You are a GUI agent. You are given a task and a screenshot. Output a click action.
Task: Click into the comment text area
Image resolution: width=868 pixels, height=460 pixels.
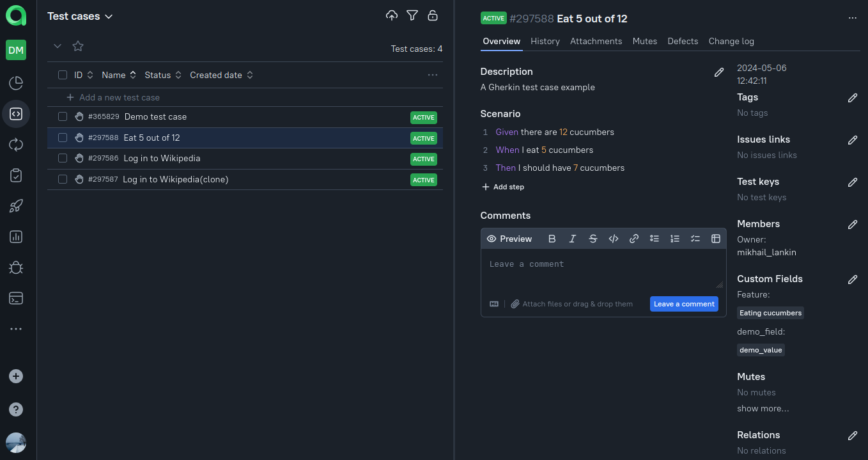coord(603,272)
